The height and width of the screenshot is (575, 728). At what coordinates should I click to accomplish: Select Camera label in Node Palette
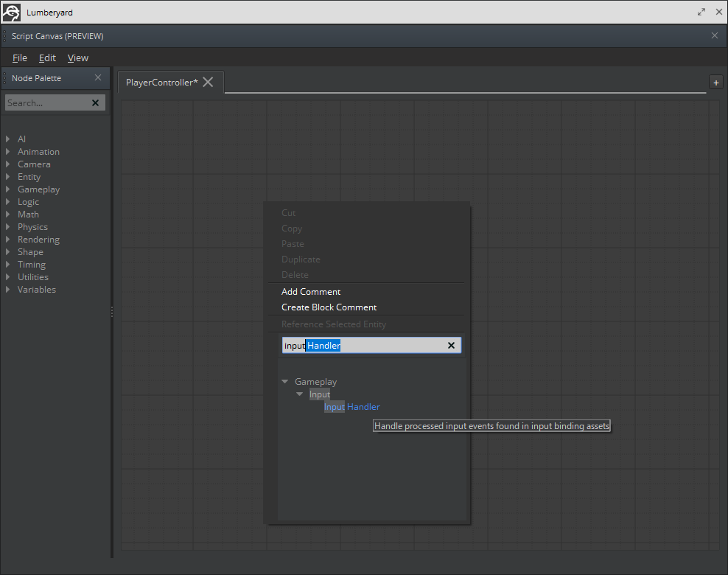click(x=34, y=164)
